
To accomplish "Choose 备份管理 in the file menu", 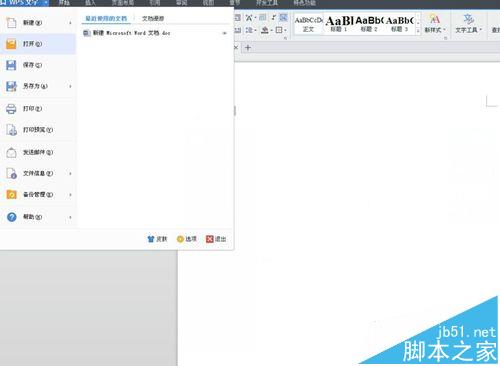I will (x=38, y=194).
